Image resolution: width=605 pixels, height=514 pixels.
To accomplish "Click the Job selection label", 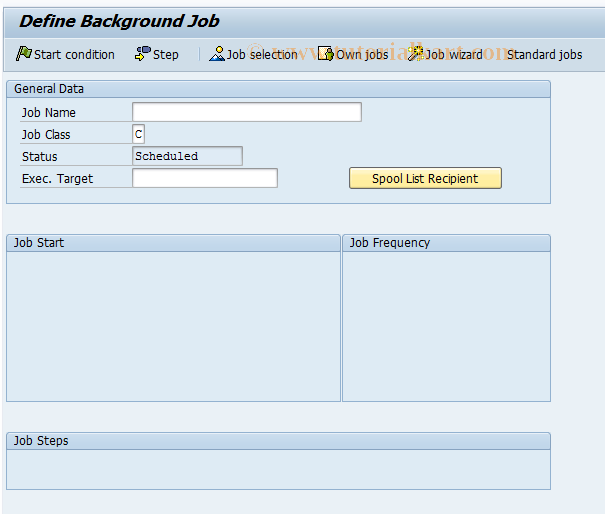I will [x=262, y=55].
